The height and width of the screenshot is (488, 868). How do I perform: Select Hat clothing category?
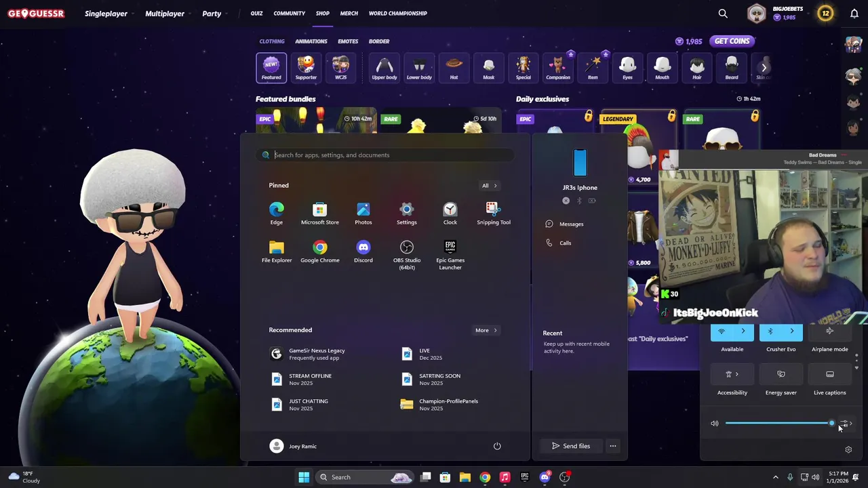pyautogui.click(x=454, y=68)
